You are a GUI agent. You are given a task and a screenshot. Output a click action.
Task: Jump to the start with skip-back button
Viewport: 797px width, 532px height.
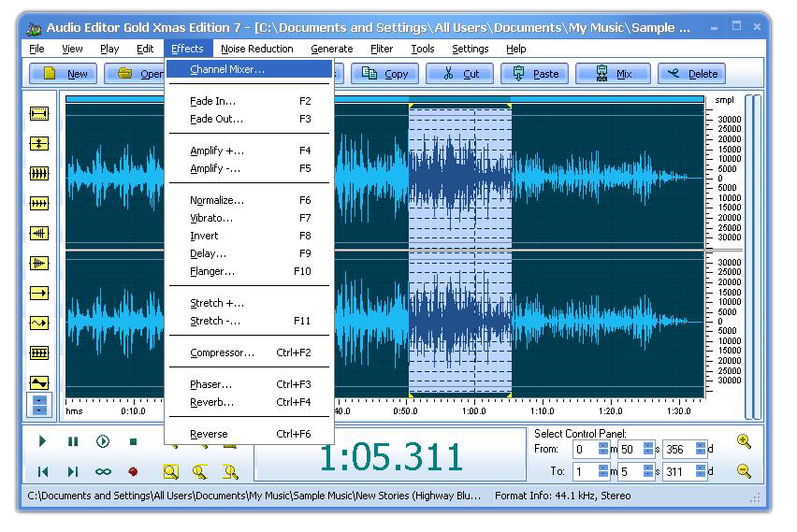(x=43, y=471)
